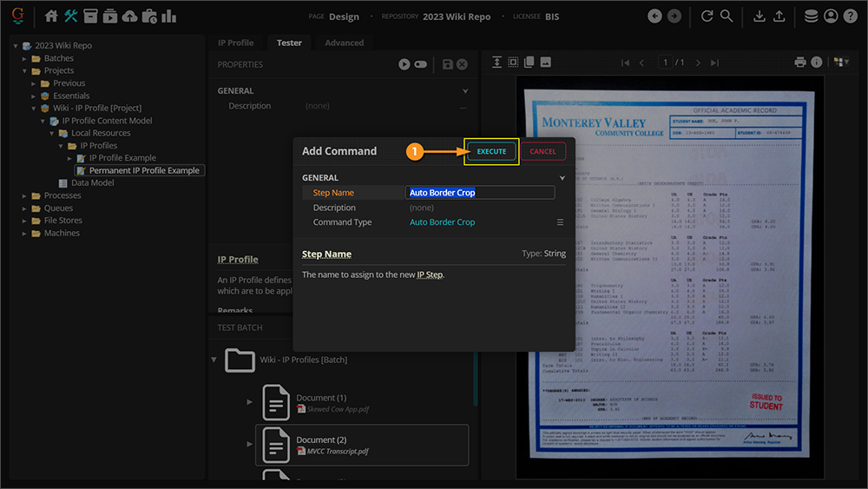Viewport: 868px width, 489px height.
Task: Expand the Essentials node
Action: click(x=33, y=96)
